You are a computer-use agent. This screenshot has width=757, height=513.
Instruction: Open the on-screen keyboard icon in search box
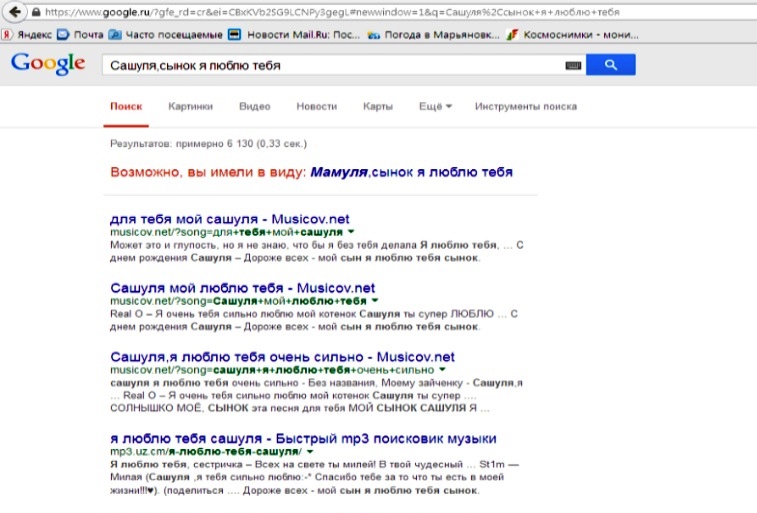(x=573, y=65)
